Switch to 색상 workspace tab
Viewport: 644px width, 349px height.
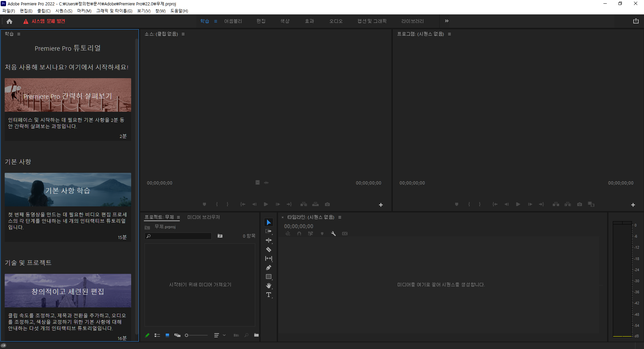click(285, 21)
